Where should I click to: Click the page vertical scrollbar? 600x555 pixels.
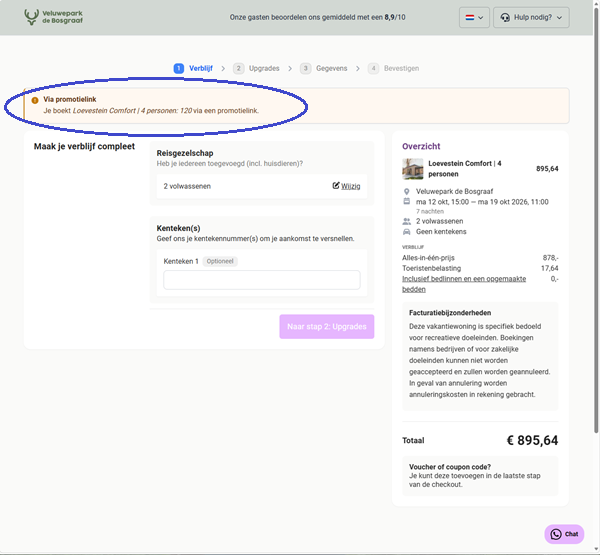pyautogui.click(x=596, y=220)
